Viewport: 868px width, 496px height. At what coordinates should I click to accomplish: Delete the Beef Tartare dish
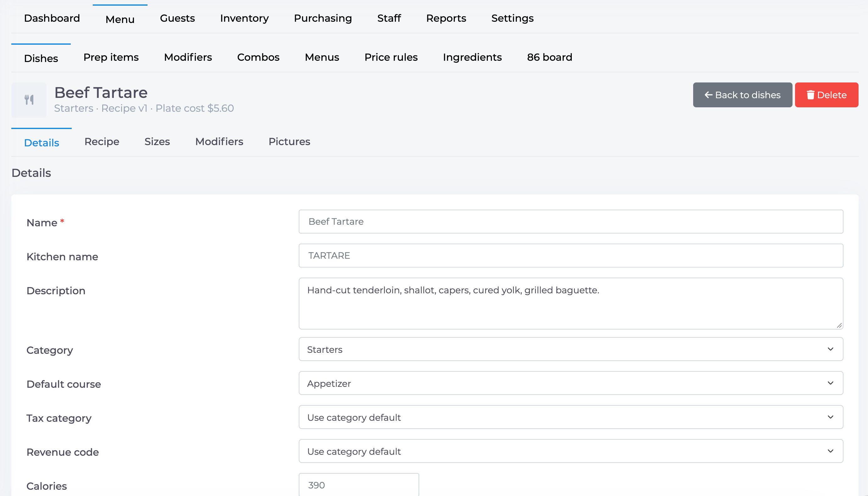(x=826, y=95)
